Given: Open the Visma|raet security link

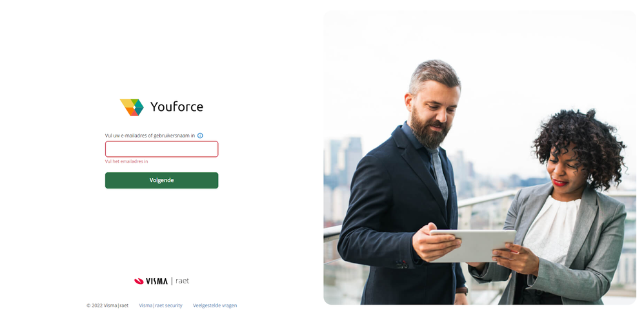Looking at the screenshot, I should [161, 305].
